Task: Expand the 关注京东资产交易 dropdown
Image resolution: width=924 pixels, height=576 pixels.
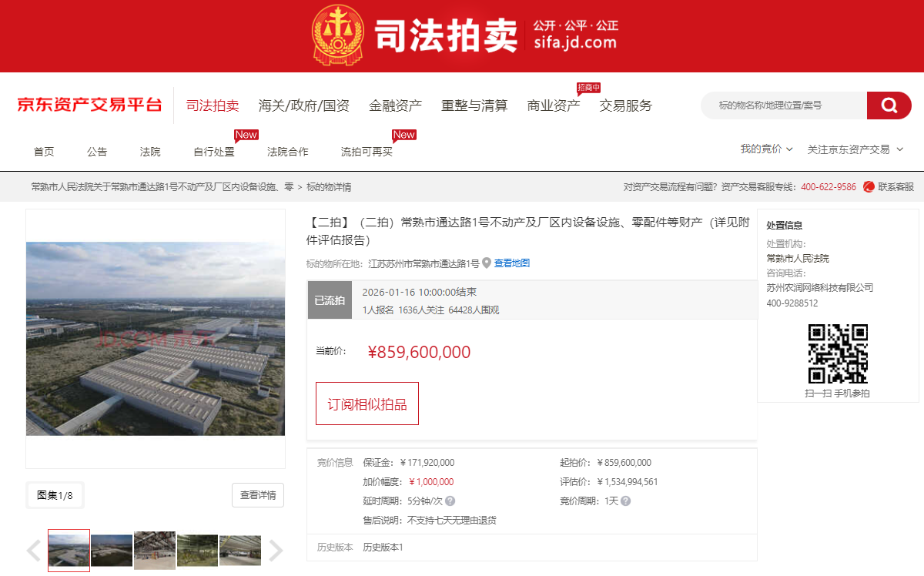Action: 855,149
